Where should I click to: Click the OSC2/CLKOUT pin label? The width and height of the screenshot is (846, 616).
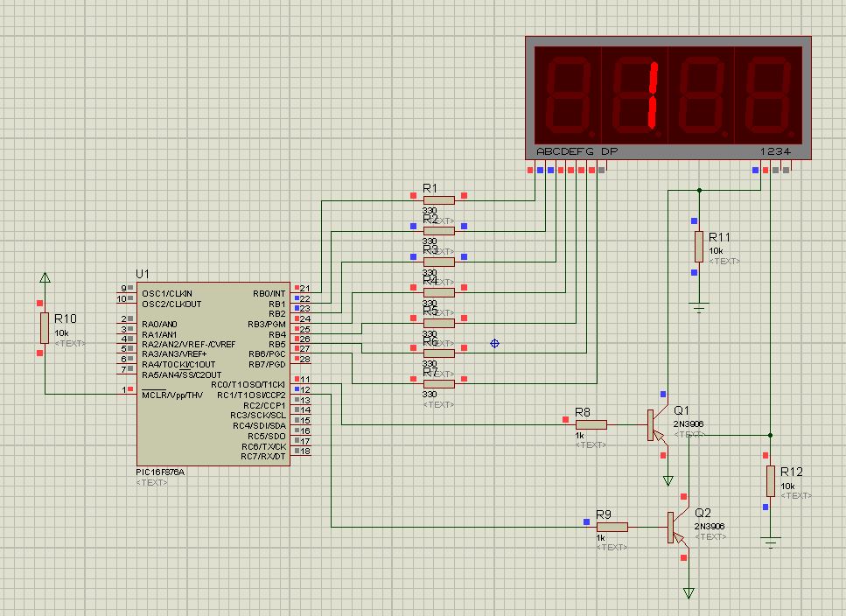click(171, 304)
